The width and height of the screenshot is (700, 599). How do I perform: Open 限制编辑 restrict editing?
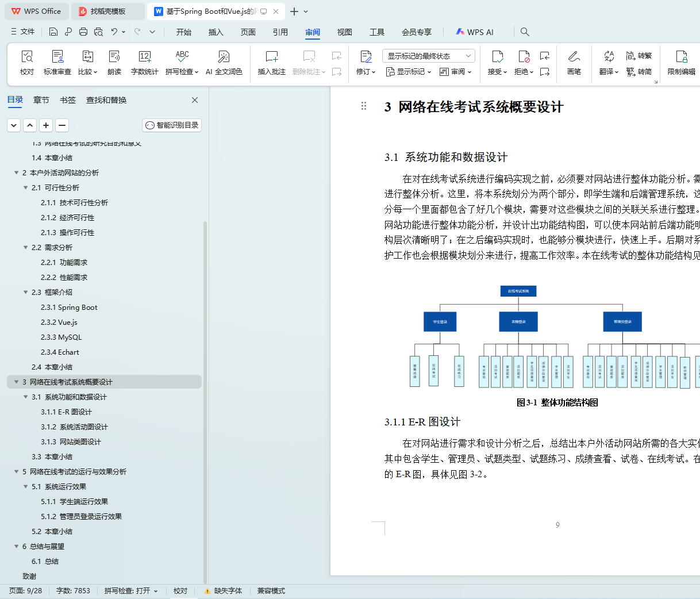click(x=682, y=62)
